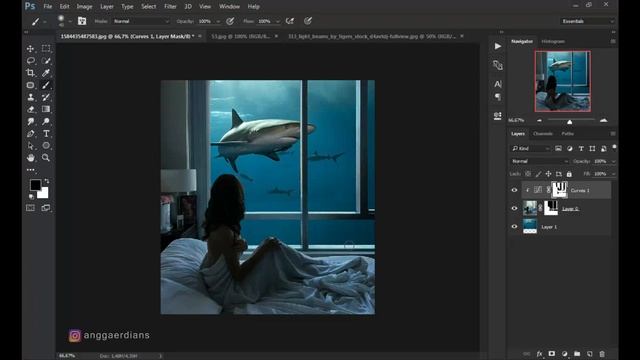Toggle lock transparent pixels

528,174
